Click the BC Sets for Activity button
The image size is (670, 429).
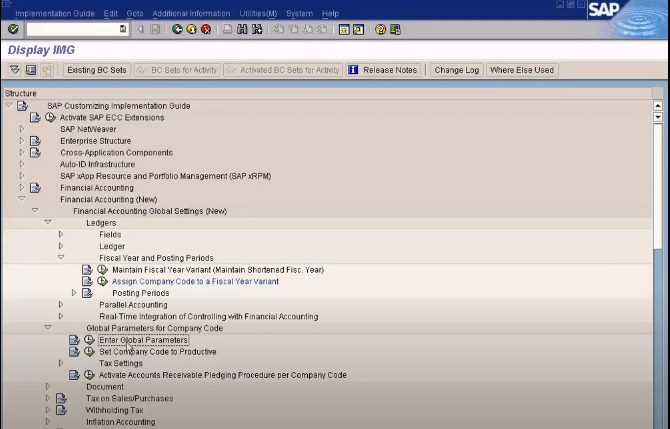(x=177, y=70)
